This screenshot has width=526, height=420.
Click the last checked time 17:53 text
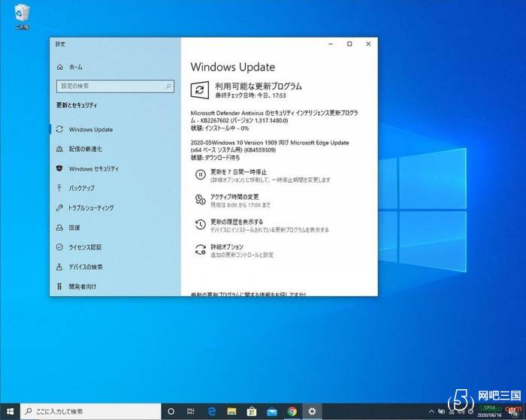click(x=250, y=95)
